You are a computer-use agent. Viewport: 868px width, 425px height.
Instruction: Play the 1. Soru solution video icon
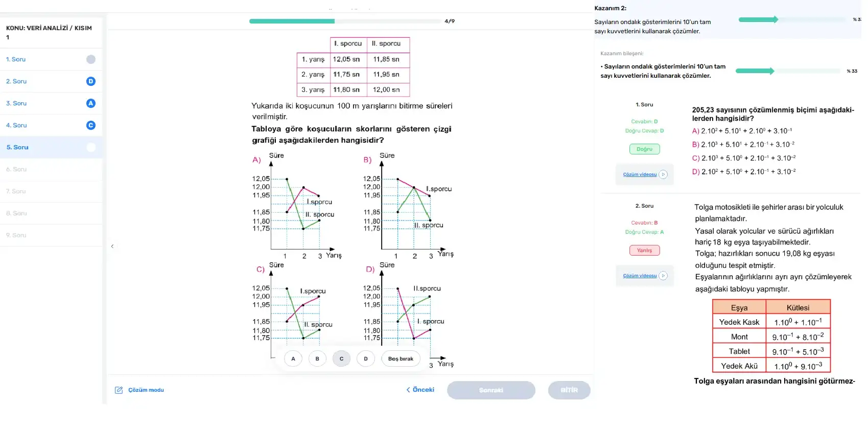pos(663,174)
